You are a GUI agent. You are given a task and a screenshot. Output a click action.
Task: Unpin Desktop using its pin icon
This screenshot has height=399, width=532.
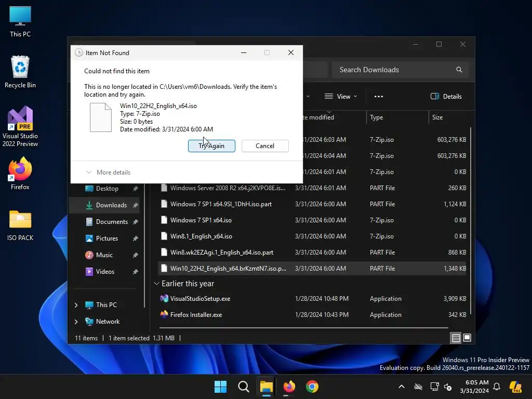135,188
